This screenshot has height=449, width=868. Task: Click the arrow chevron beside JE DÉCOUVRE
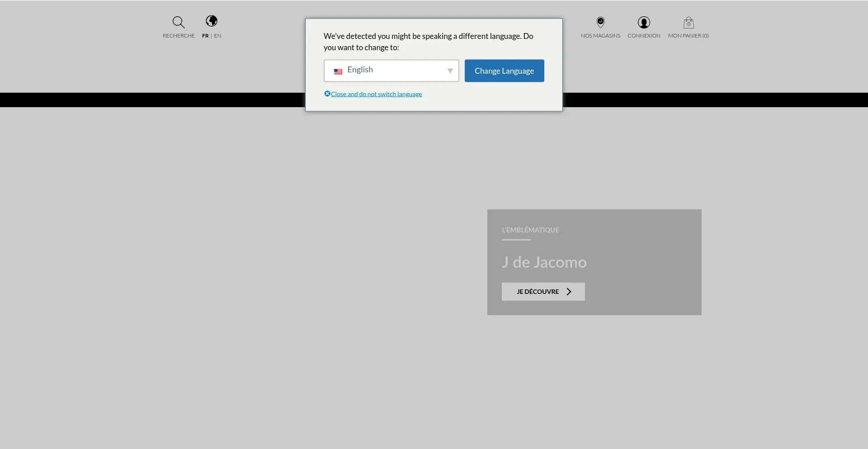pos(569,292)
